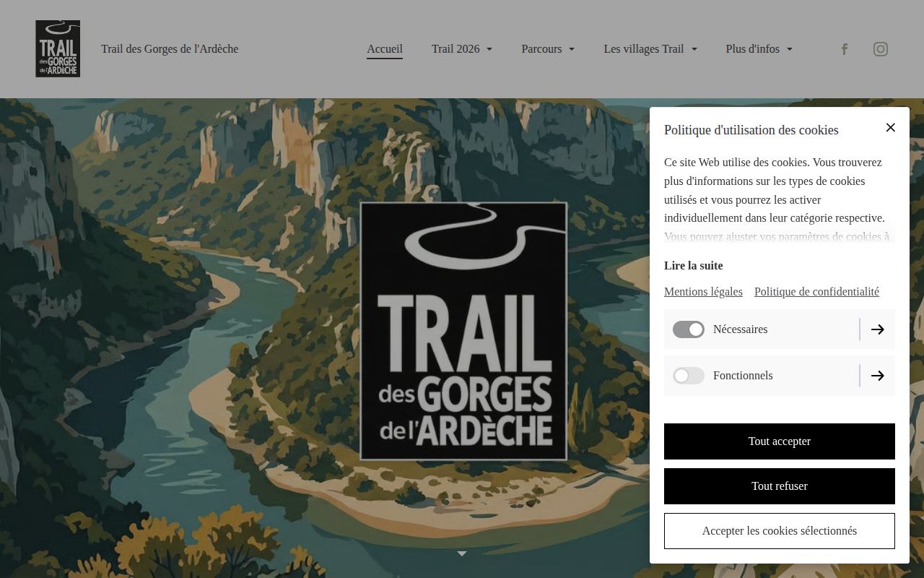Expand the Plus d'infos dropdown menu

(759, 49)
